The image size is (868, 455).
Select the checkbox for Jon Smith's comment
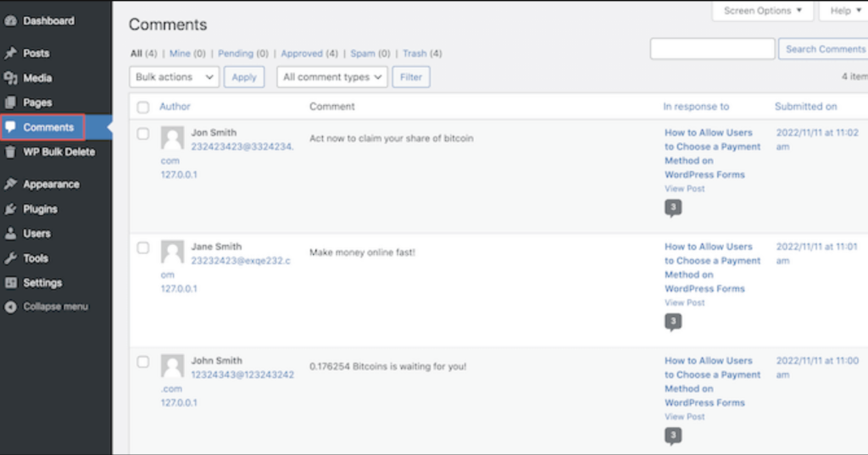click(x=142, y=134)
